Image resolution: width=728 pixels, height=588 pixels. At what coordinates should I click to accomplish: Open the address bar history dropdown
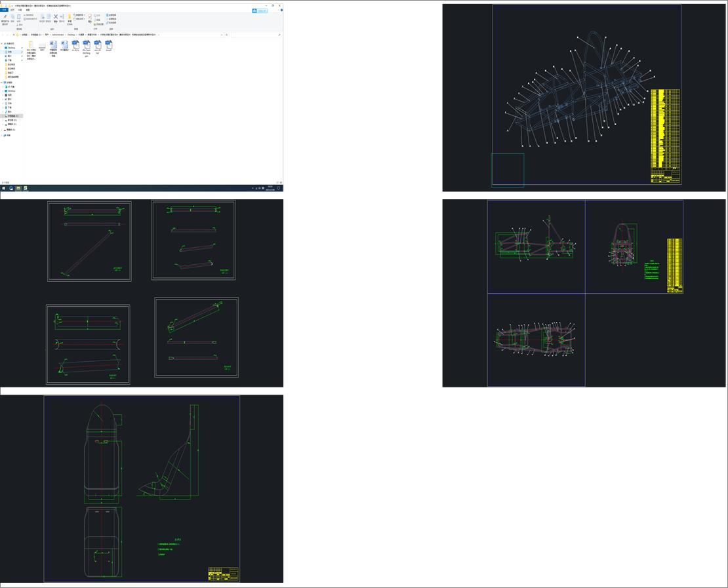pos(222,35)
